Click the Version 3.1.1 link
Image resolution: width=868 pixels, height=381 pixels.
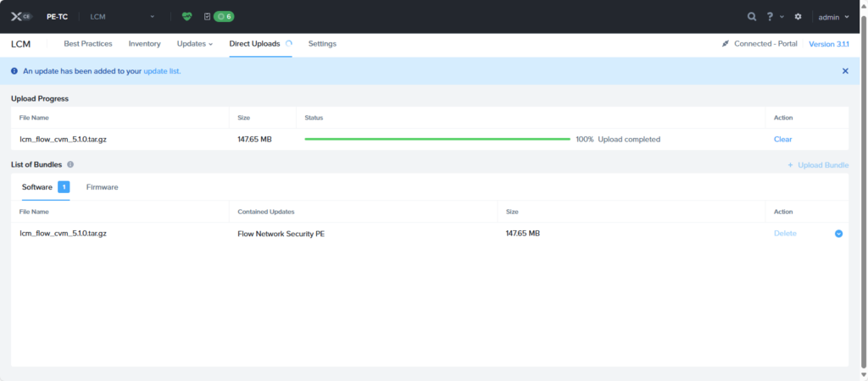coord(829,44)
